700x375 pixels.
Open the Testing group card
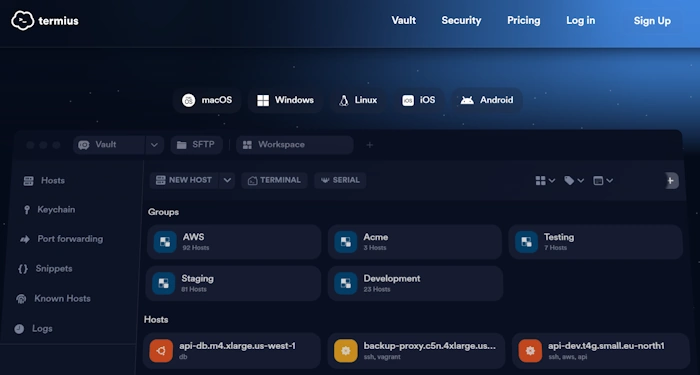pyautogui.click(x=596, y=242)
